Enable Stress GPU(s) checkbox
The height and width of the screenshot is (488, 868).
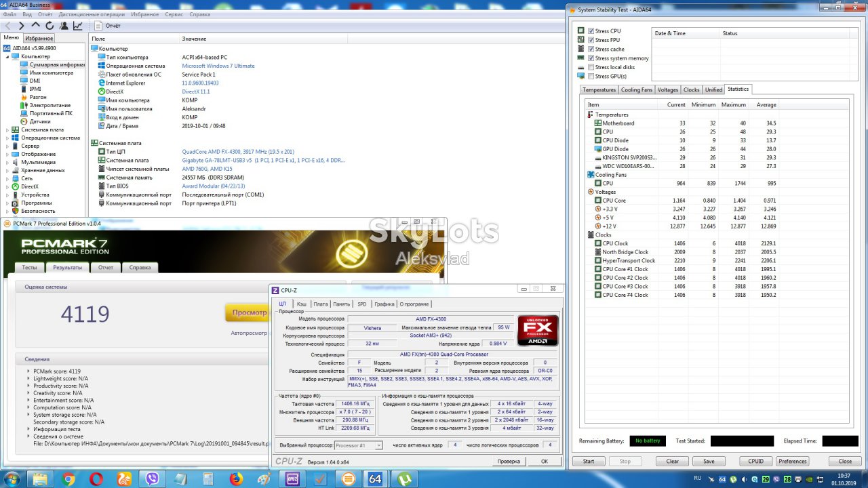[591, 76]
